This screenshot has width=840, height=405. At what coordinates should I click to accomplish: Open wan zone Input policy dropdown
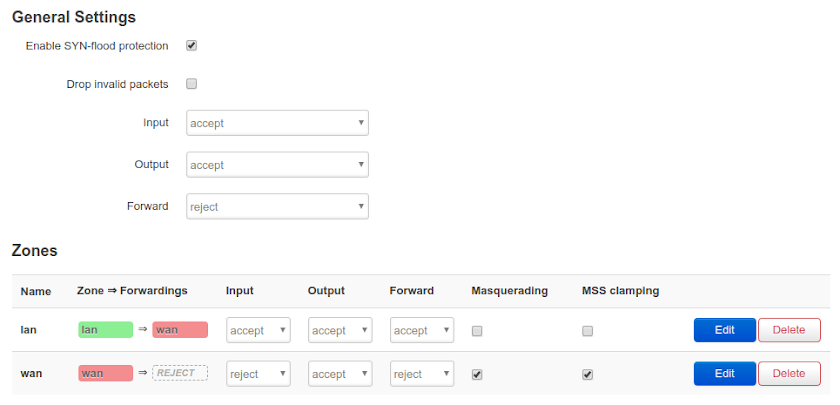[258, 374]
